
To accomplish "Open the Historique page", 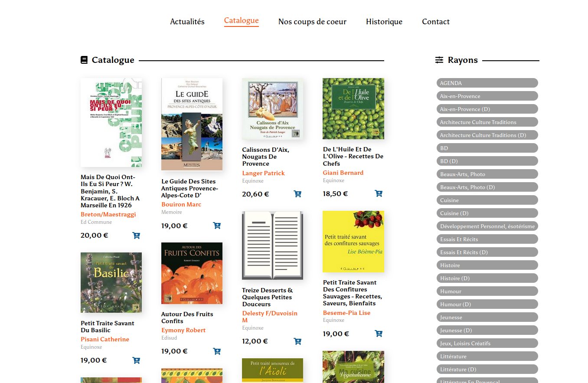I will tap(384, 22).
